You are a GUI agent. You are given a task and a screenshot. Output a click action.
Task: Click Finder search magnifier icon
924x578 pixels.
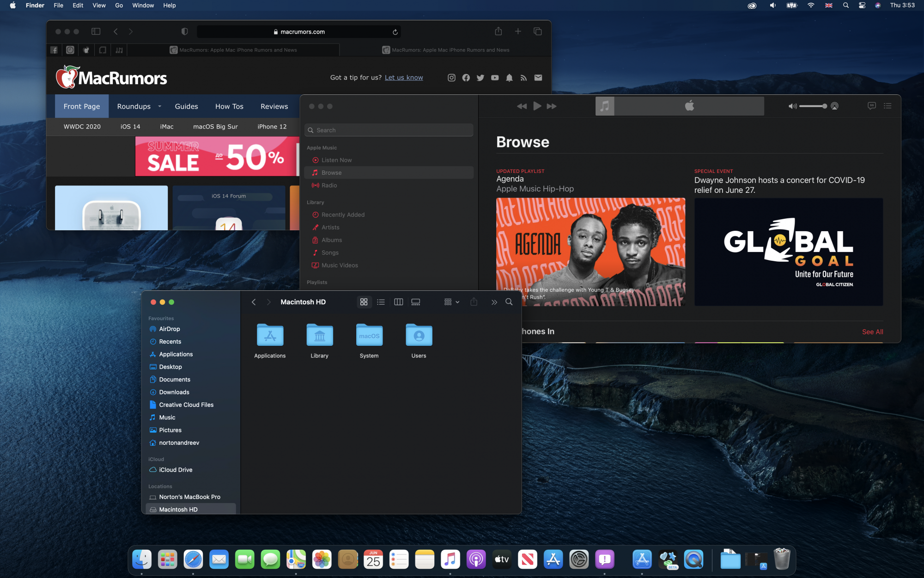(509, 302)
